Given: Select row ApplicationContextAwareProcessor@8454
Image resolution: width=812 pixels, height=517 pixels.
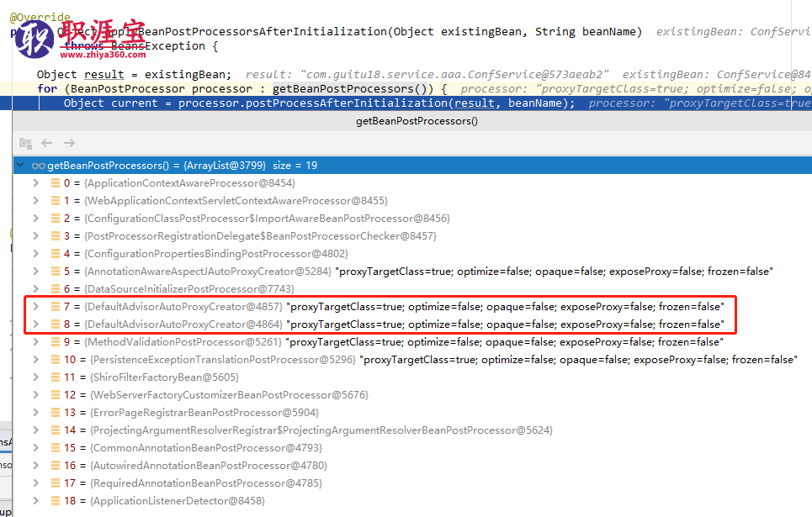Looking at the screenshot, I should (412, 182).
